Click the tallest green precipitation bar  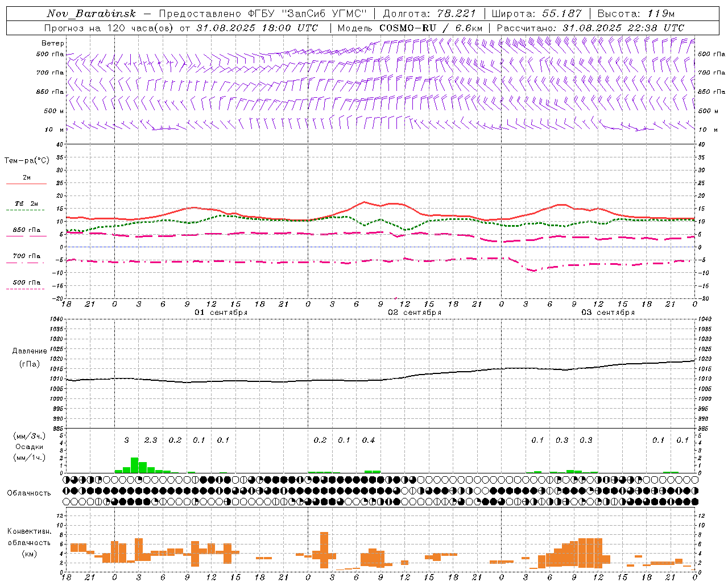pos(135,465)
